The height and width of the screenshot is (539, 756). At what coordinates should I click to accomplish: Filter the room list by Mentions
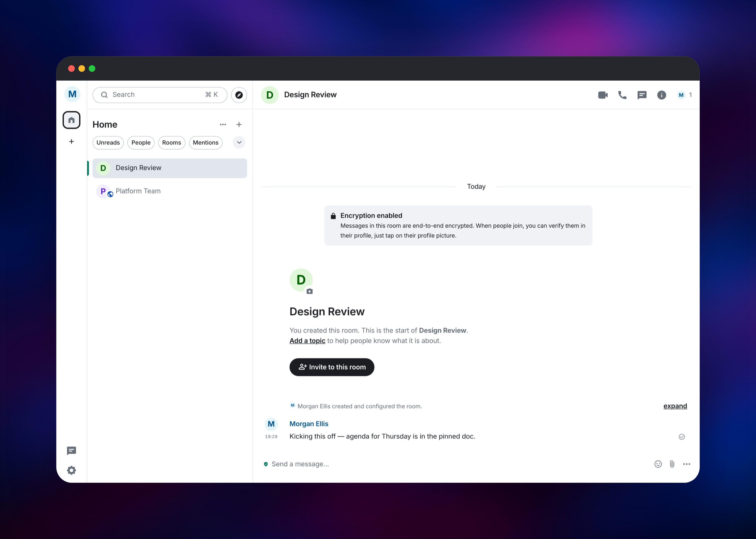pyautogui.click(x=206, y=143)
